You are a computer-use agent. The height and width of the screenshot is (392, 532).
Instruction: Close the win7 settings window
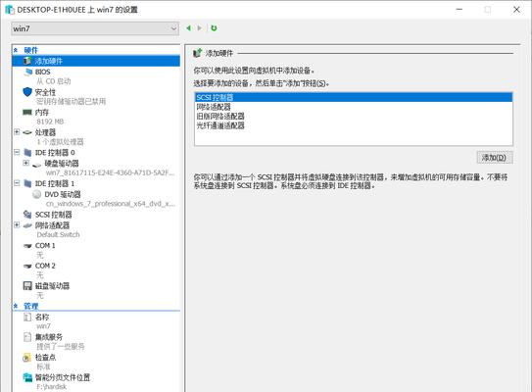coord(516,10)
